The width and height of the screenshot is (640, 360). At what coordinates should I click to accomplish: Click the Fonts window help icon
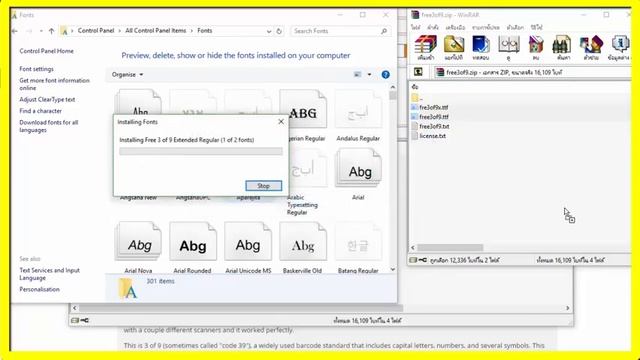pyautogui.click(x=385, y=75)
